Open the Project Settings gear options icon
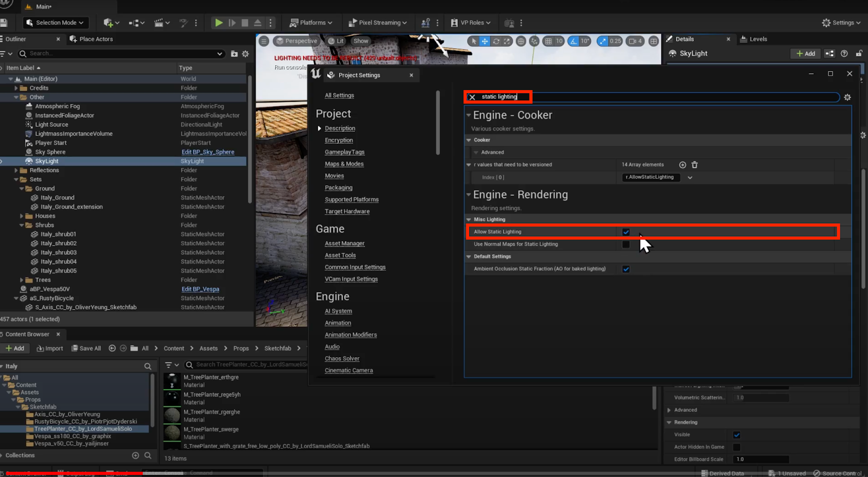868x477 pixels. click(x=847, y=97)
